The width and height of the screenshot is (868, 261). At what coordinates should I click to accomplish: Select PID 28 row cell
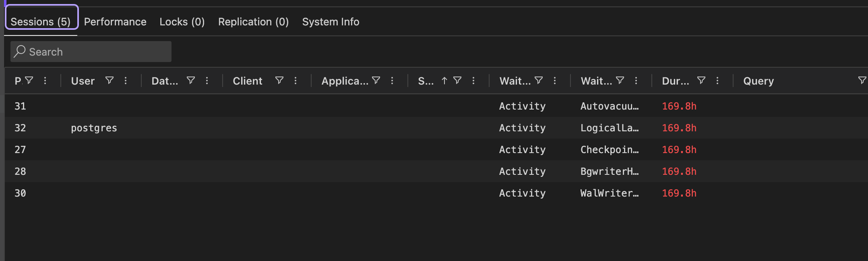(x=20, y=171)
